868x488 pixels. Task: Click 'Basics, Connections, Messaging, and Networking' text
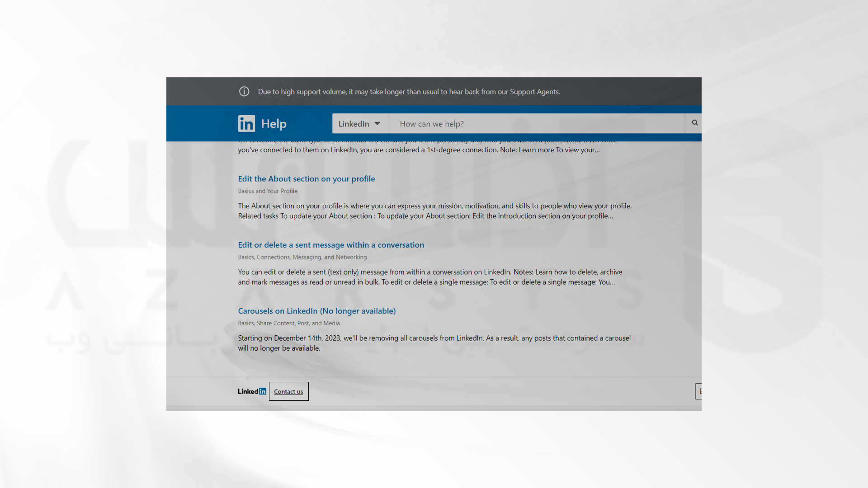pyautogui.click(x=302, y=257)
